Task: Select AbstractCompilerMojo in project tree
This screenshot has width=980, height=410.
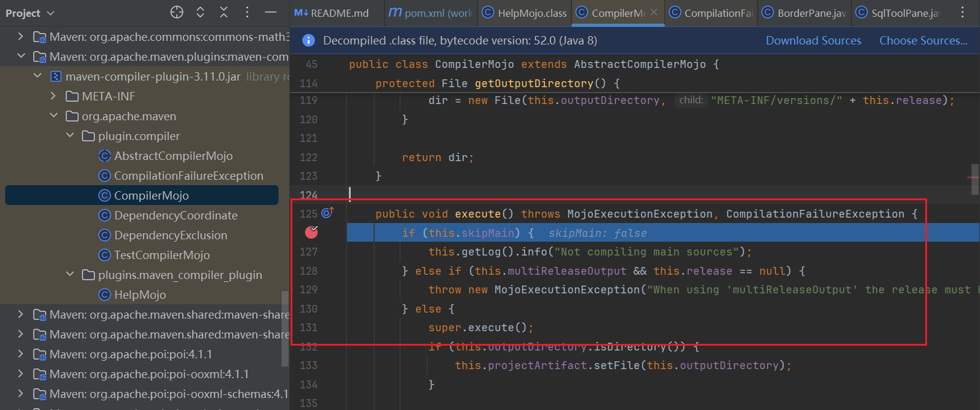Action: [x=173, y=156]
